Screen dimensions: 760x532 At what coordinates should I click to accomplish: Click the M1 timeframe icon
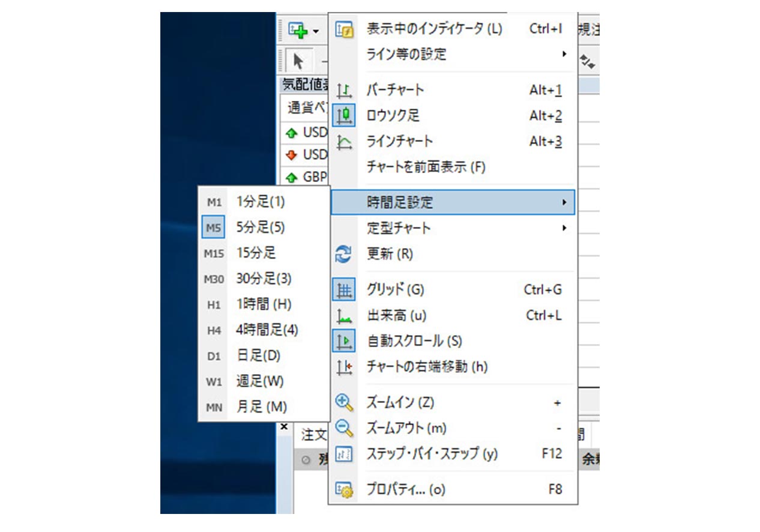(214, 203)
